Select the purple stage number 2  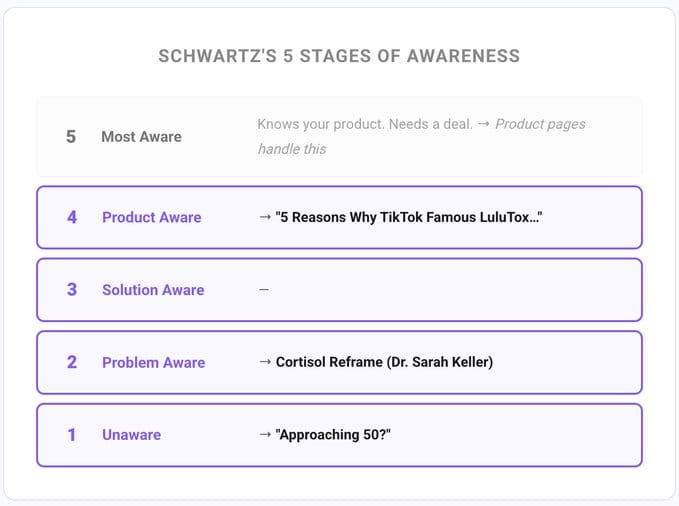tap(71, 362)
